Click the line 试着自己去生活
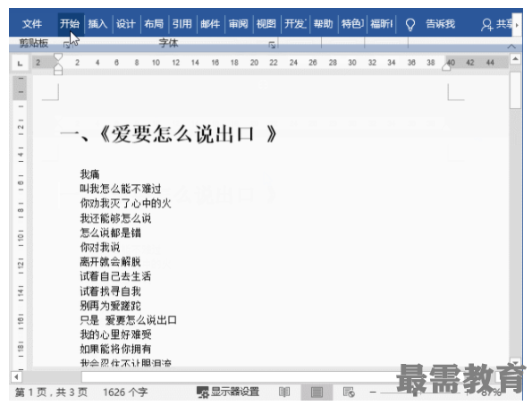Image resolution: width=532 pixels, height=414 pixels. tap(115, 276)
